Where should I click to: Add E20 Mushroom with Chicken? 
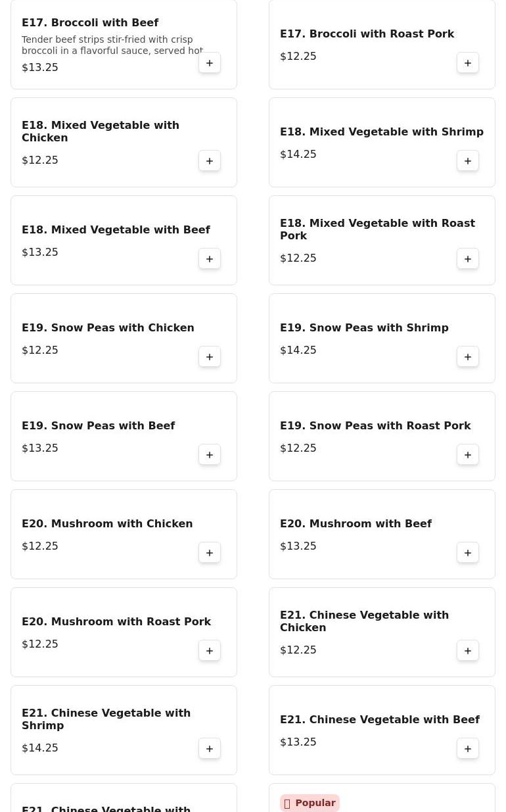210,553
